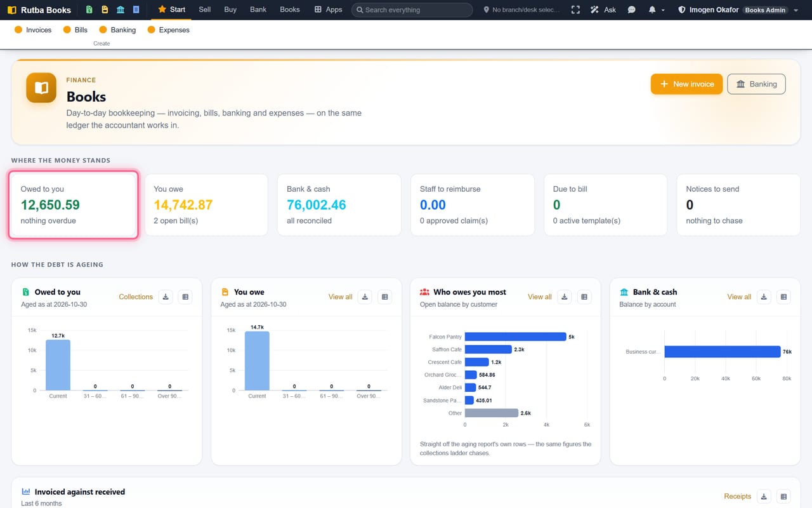
Task: Open the Apps menu
Action: click(328, 10)
